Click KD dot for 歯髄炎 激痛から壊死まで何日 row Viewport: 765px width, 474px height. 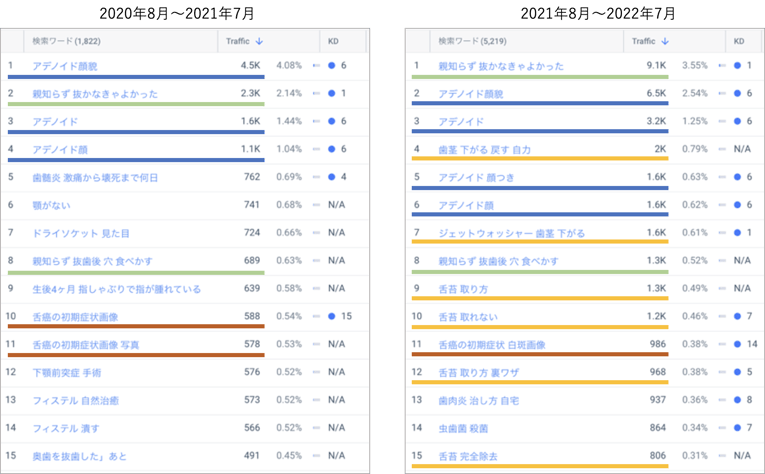(332, 177)
